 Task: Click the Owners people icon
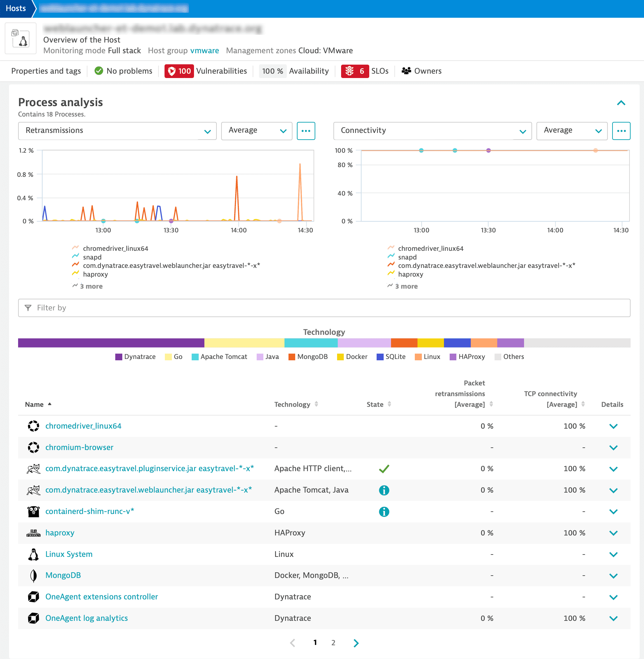click(406, 71)
